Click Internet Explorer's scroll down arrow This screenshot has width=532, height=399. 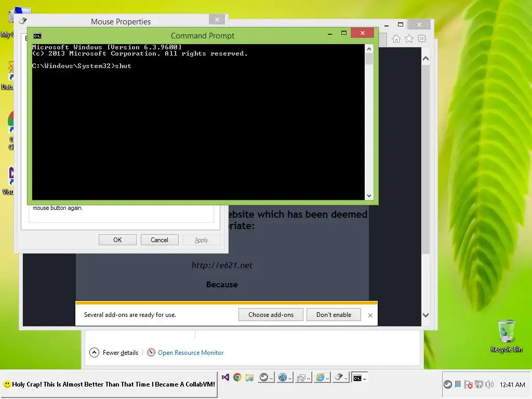(x=426, y=315)
